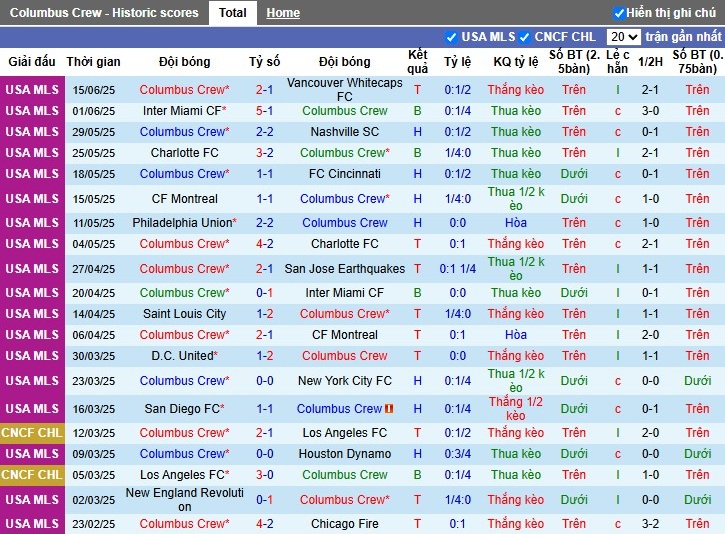Open Vancouver Whitecaps FC team link
The width and height of the screenshot is (725, 534).
pyautogui.click(x=344, y=90)
